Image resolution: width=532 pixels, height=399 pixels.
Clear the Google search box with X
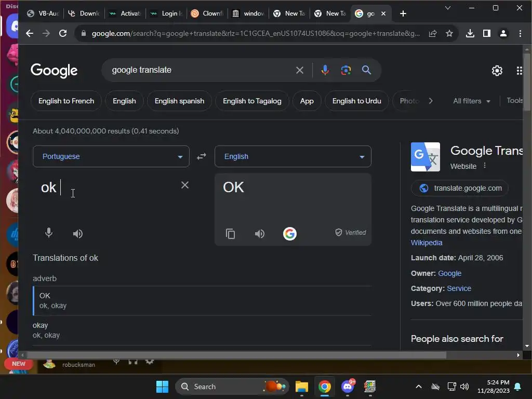[300, 70]
